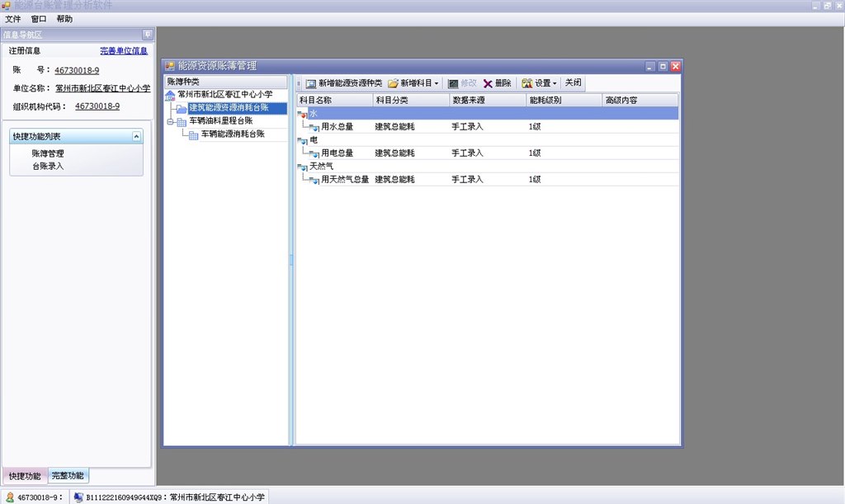Click the 新增科目 folder icon
This screenshot has height=504, width=845.
[x=394, y=83]
